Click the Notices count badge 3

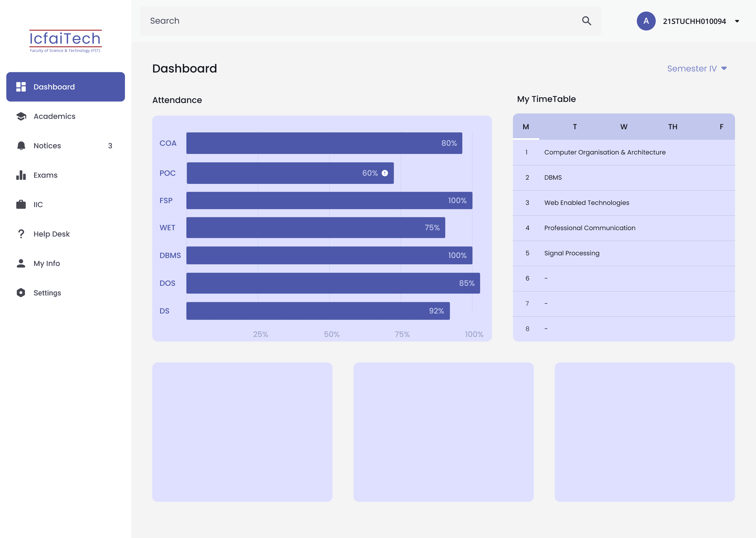[110, 146]
